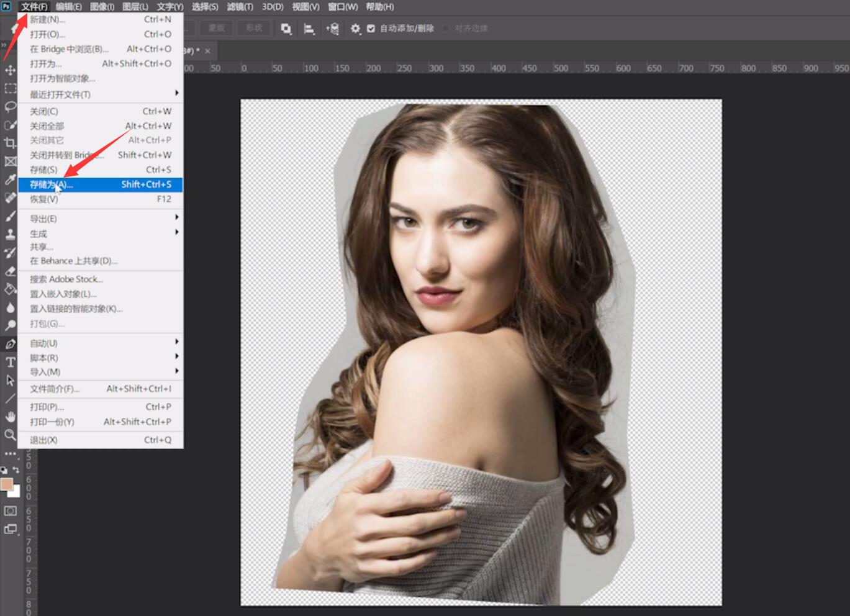Image resolution: width=850 pixels, height=616 pixels.
Task: Toggle the 对齐边缘 checkbox
Action: pyautogui.click(x=446, y=29)
